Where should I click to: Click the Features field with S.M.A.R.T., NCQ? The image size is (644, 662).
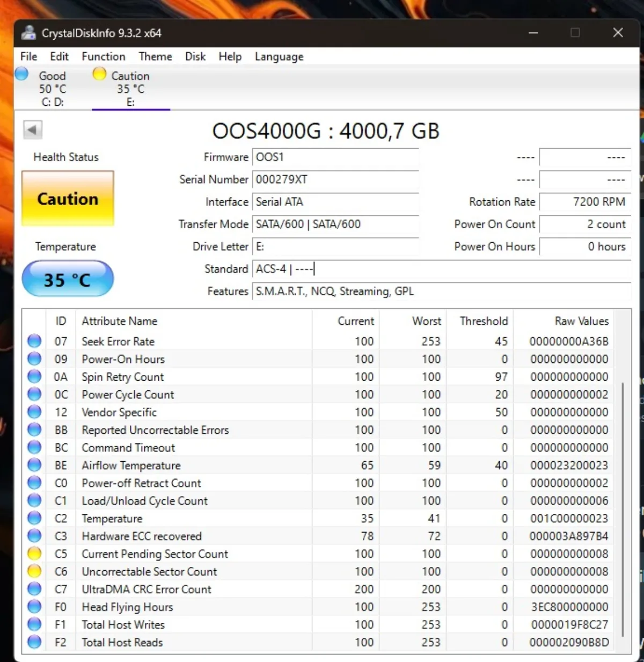tap(441, 291)
